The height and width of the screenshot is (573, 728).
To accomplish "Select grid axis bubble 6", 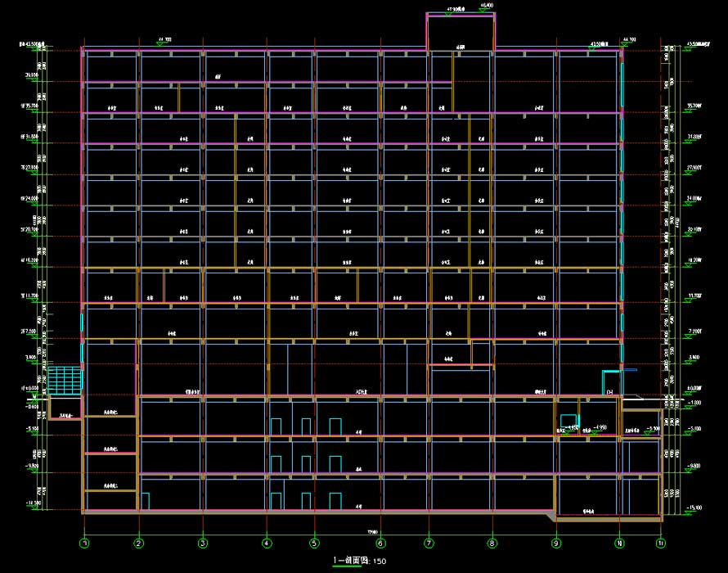I will [x=380, y=543].
